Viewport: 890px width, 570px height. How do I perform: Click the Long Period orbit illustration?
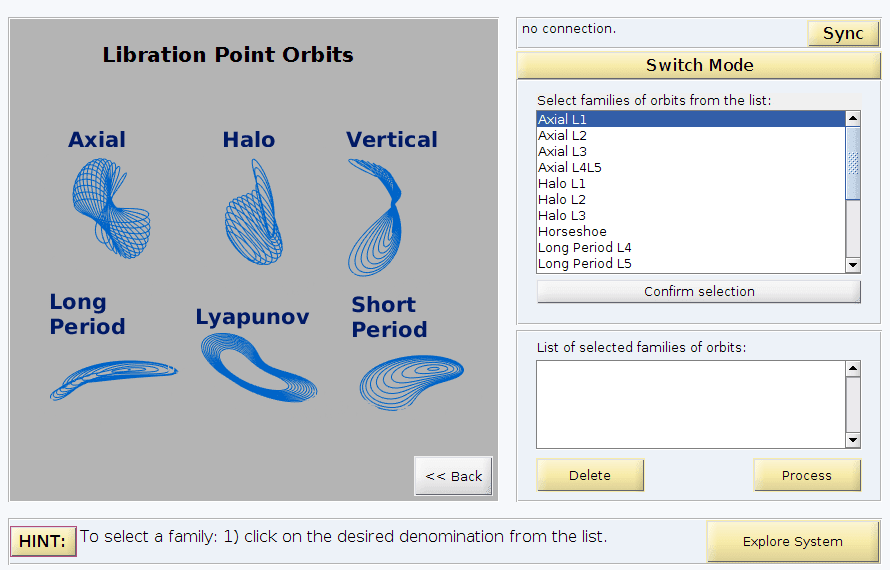click(x=112, y=378)
